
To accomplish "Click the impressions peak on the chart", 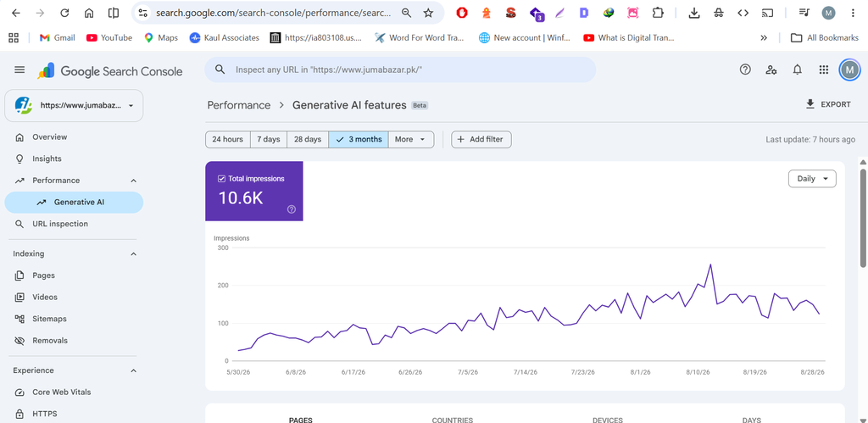I will tap(710, 264).
